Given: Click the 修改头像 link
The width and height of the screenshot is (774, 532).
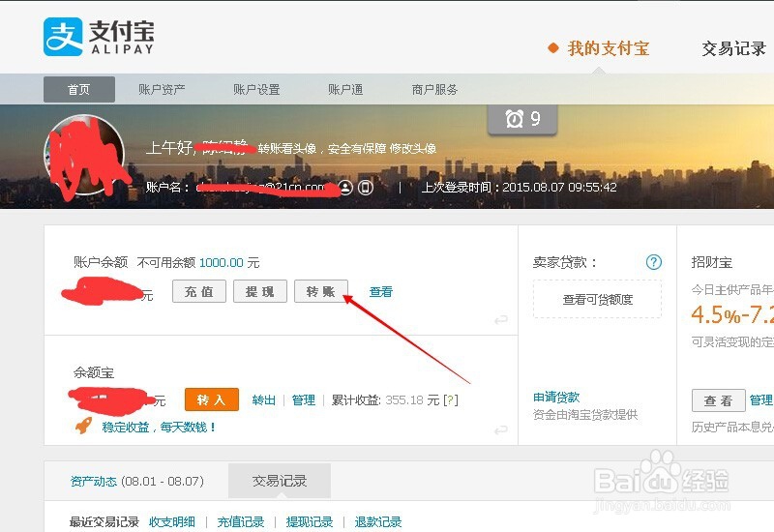Looking at the screenshot, I should (413, 149).
